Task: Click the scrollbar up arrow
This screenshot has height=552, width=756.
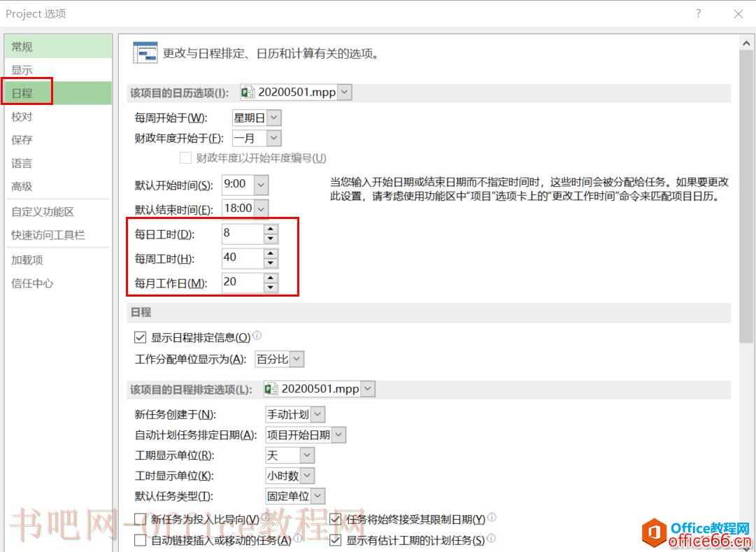Action: 746,43
